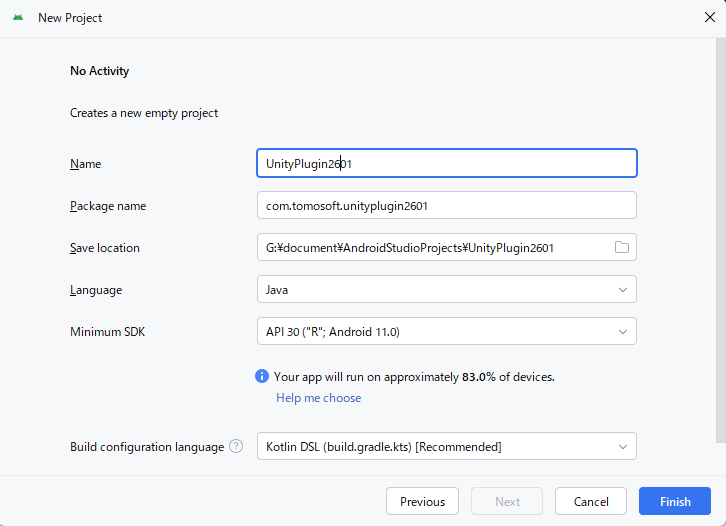Expand Build configuration language combo box

point(446,446)
